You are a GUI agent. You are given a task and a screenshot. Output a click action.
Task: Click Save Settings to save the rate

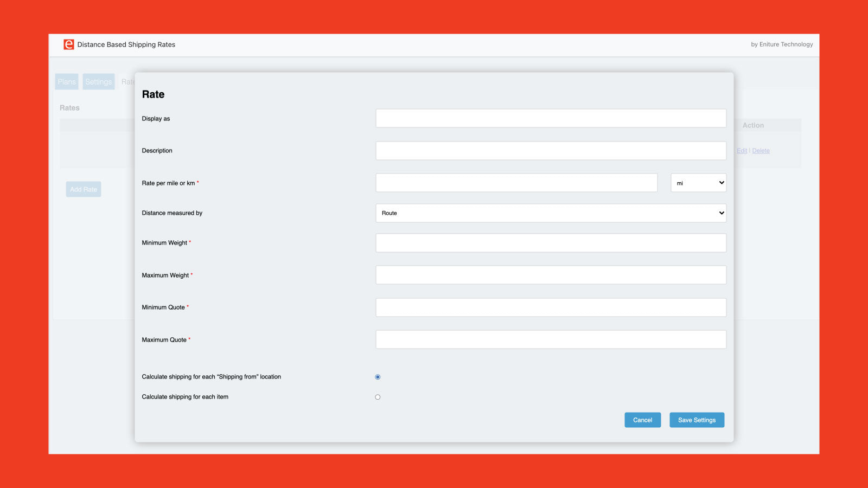tap(697, 420)
